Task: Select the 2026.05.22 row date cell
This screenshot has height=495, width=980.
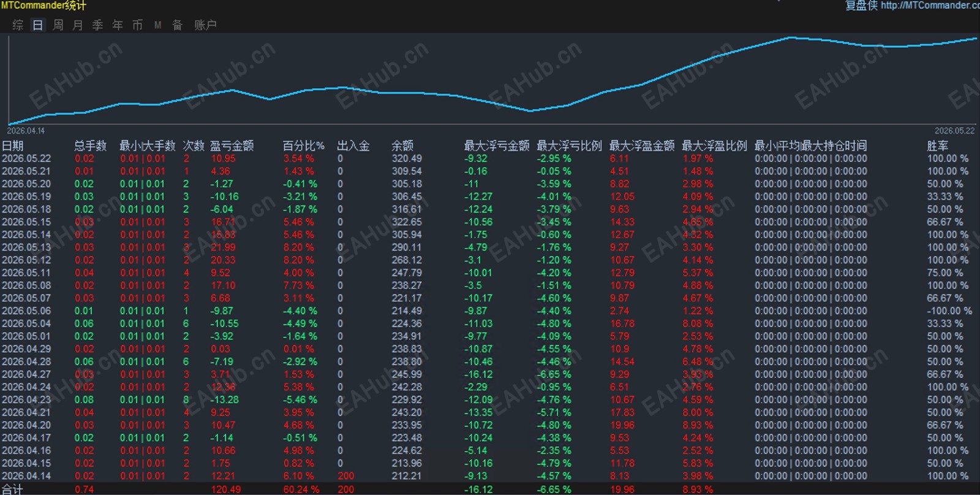Action: pyautogui.click(x=26, y=159)
